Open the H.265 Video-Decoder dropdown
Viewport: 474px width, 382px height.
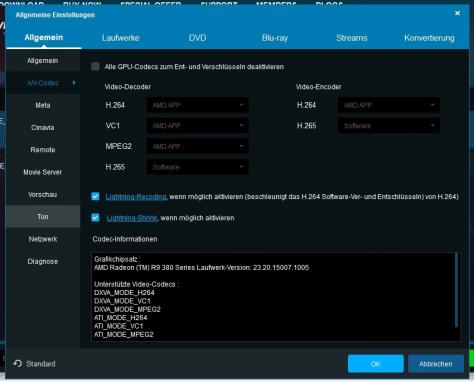point(197,167)
